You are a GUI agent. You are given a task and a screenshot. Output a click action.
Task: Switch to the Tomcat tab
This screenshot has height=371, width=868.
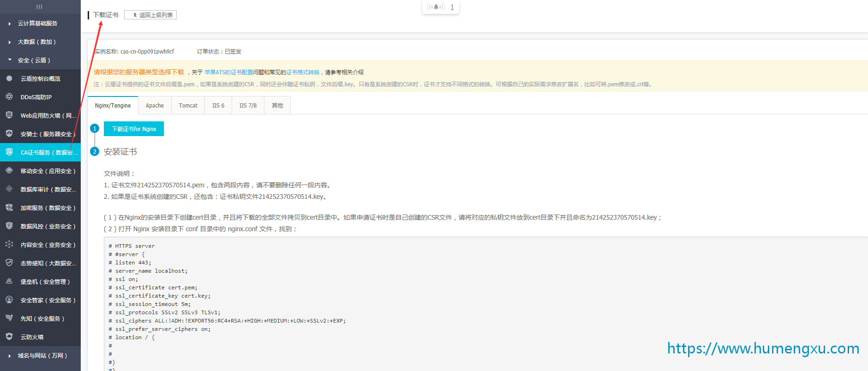coord(188,105)
